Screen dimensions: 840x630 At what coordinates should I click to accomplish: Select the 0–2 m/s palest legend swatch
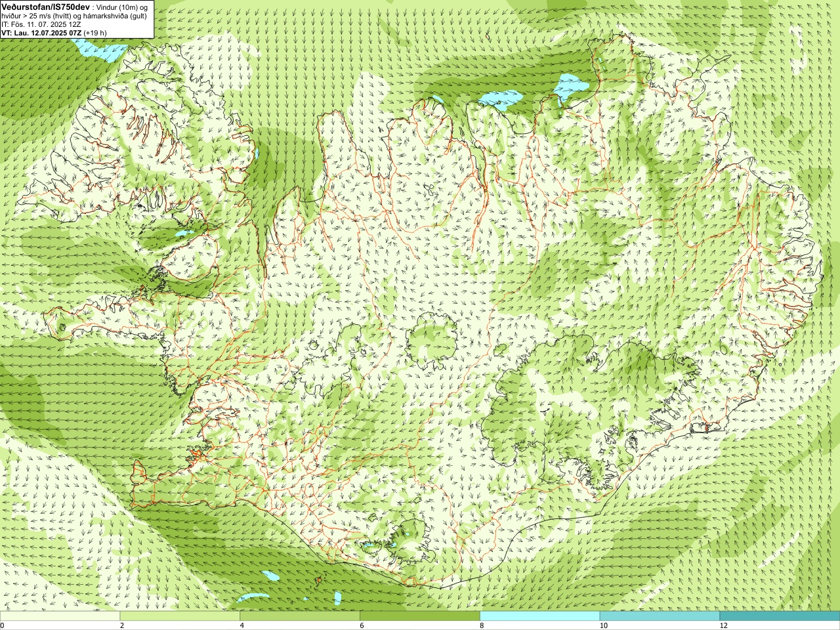[x=60, y=616]
